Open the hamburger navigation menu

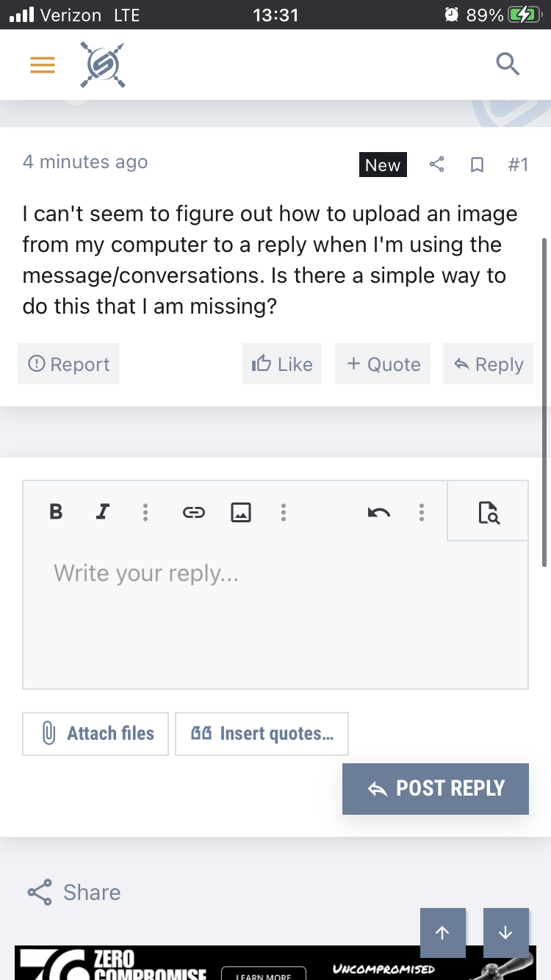[43, 65]
